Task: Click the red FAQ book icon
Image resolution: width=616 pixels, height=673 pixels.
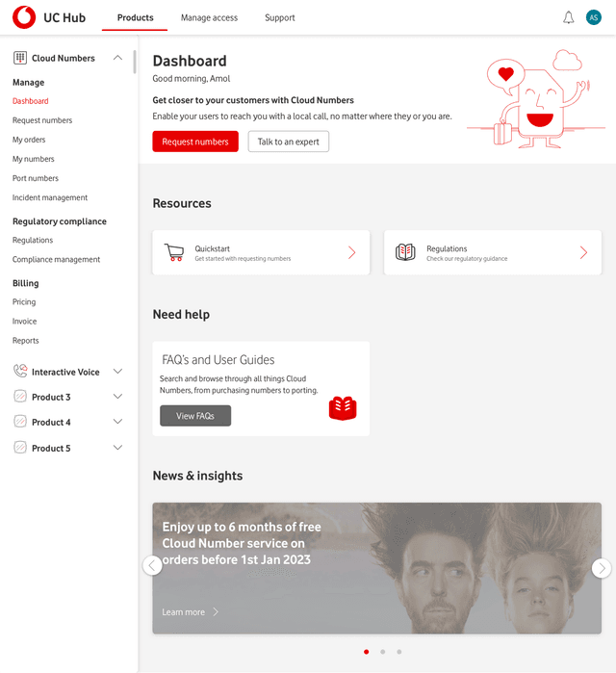Action: coord(343,408)
